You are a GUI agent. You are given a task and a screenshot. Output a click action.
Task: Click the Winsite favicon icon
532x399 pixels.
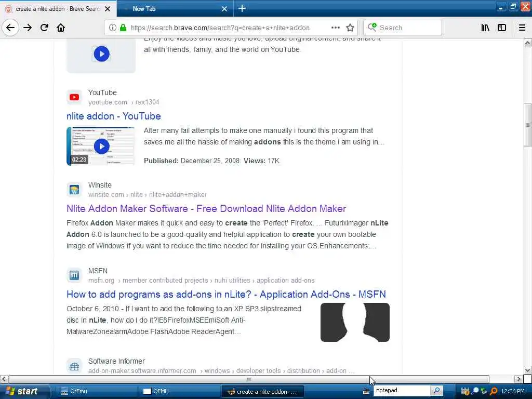pos(74,190)
